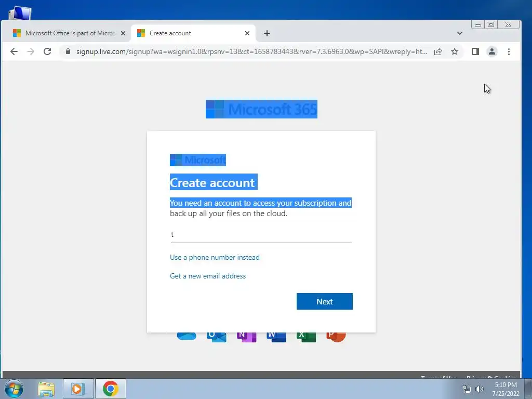This screenshot has height=399, width=532.
Task: Click the Word app icon
Action: [276, 337]
